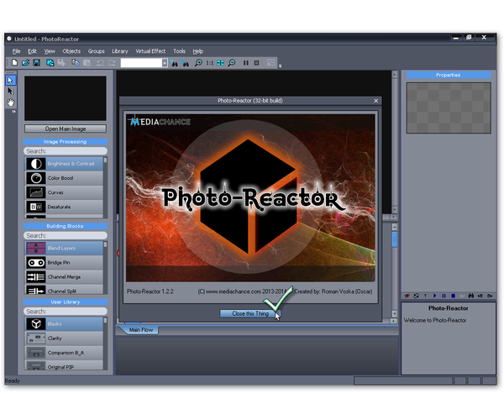Click the binoculars icon in Properties toolbar
Image resolution: width=504 pixels, height=420 pixels.
[471, 296]
